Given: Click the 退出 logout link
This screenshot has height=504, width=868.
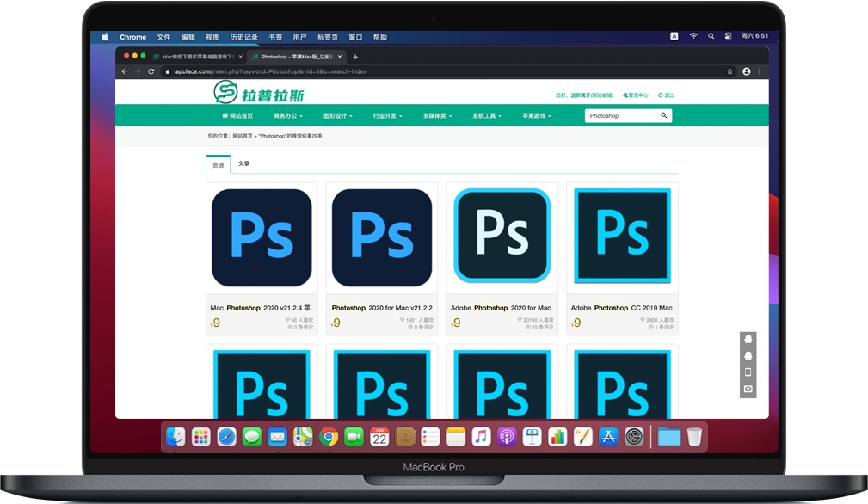Looking at the screenshot, I should point(667,95).
